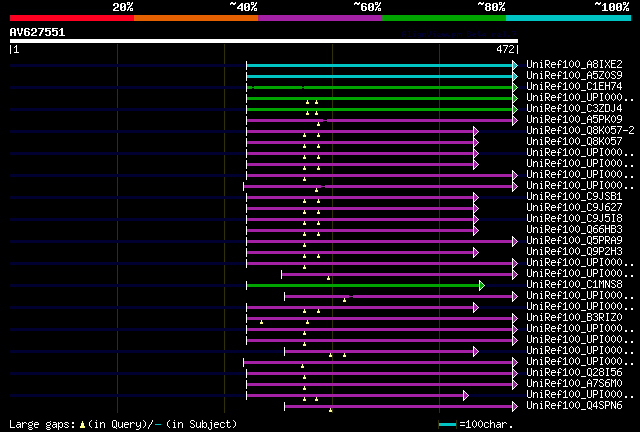Click the red 20% segment of identity scale

(x=72, y=18)
